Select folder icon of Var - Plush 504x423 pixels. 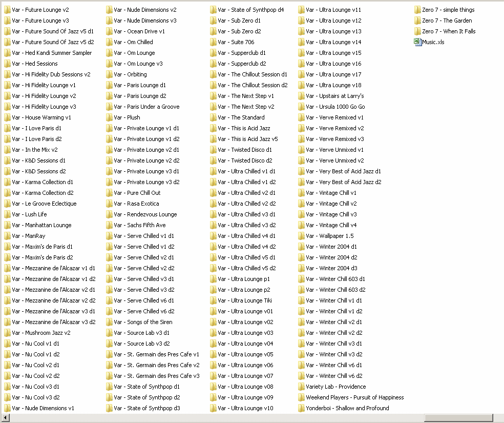[x=109, y=118]
